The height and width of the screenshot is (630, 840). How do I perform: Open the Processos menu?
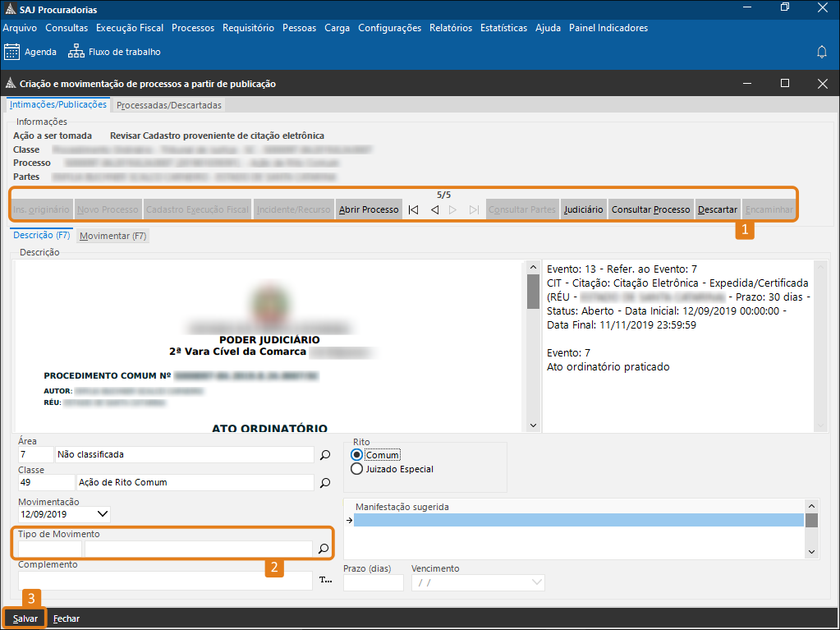(193, 28)
